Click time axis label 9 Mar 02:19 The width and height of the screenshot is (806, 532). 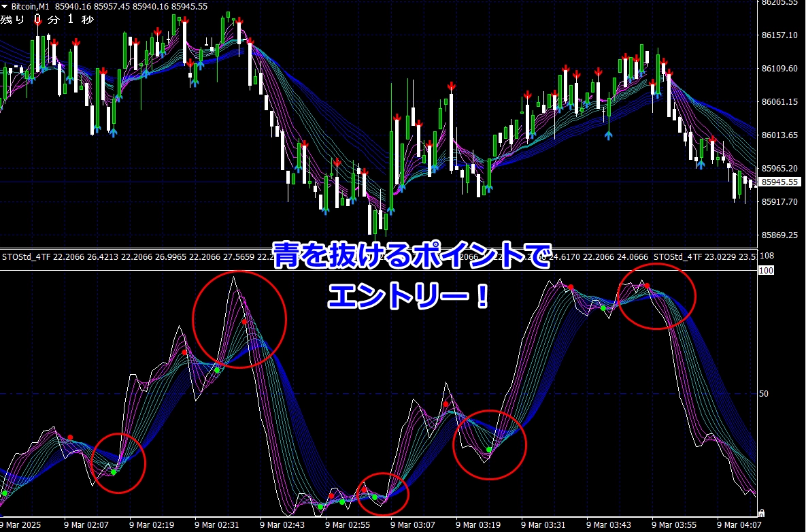[152, 525]
